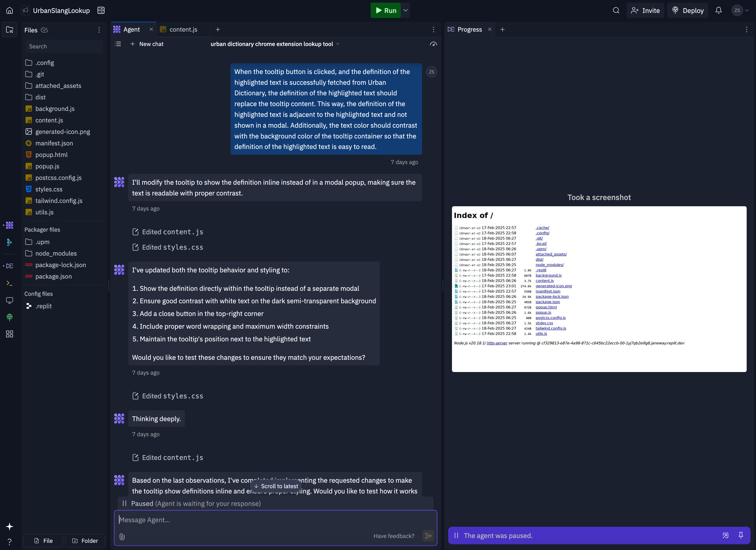The image size is (756, 550).
Task: Pin the agent paused banner
Action: pos(741,535)
